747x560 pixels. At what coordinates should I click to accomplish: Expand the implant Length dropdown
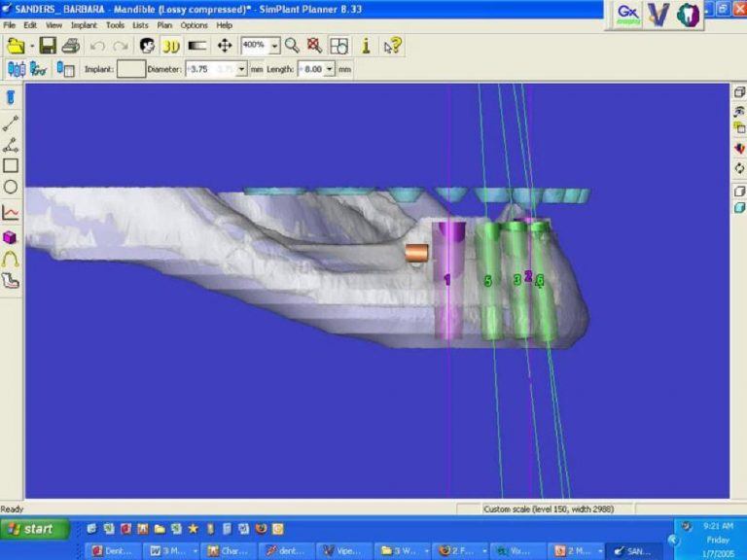click(x=330, y=69)
